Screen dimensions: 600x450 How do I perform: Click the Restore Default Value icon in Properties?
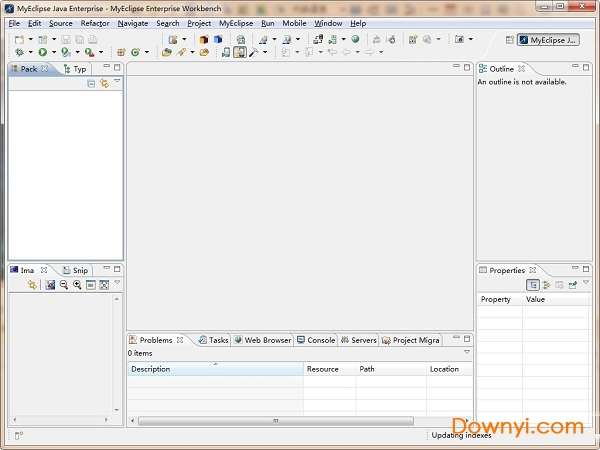coord(559,285)
